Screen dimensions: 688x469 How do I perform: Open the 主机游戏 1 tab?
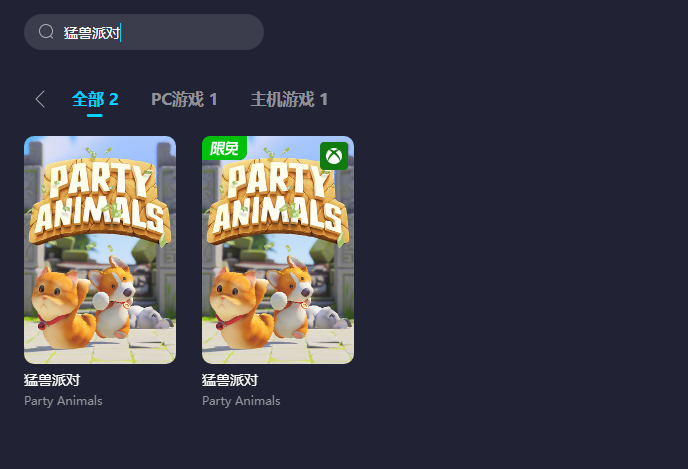[x=289, y=100]
